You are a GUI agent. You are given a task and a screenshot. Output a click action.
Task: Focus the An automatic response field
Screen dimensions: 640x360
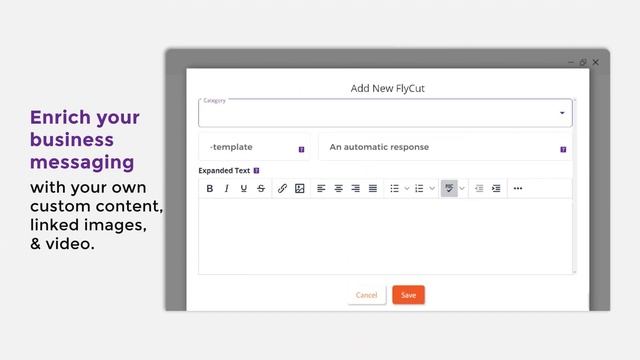(x=444, y=147)
